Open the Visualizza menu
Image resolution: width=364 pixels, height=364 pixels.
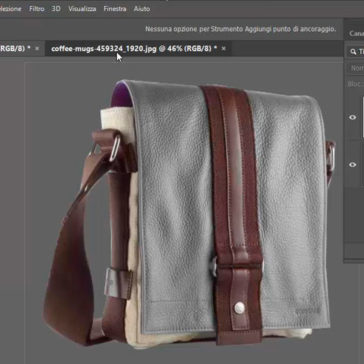82,9
